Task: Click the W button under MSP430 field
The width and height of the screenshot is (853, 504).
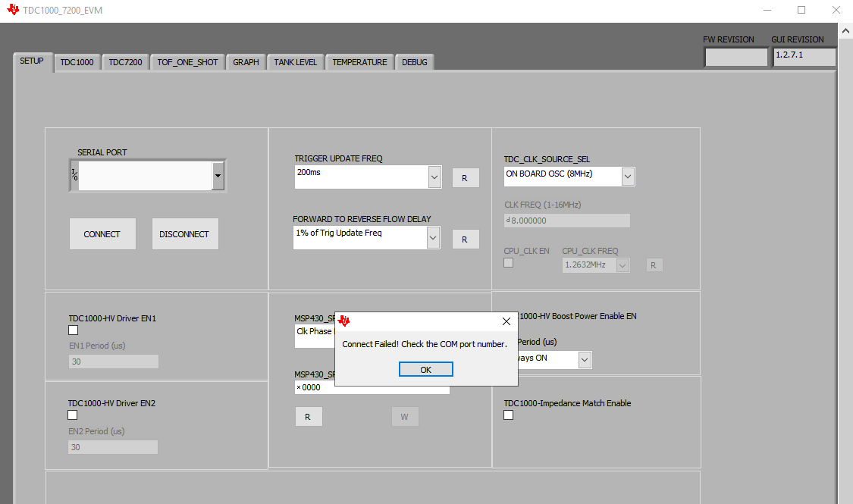Action: pos(405,417)
